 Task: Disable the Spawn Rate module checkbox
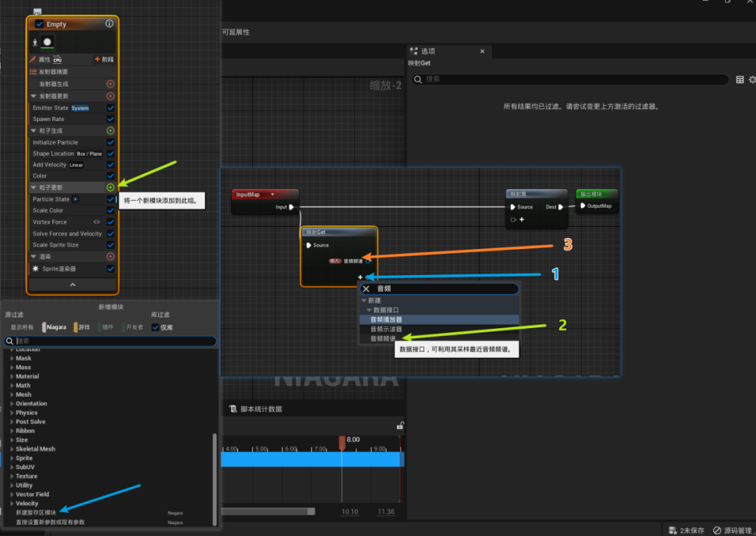[111, 119]
